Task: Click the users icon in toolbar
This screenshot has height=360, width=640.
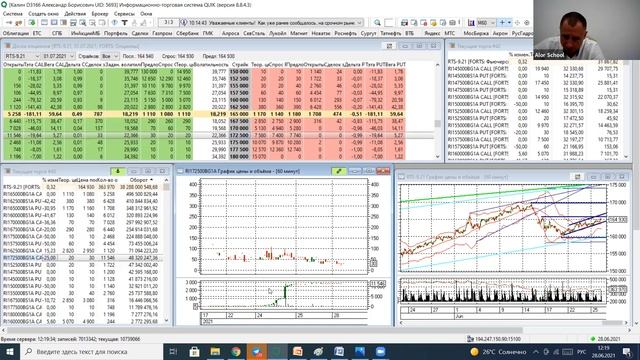Action: [18, 23]
